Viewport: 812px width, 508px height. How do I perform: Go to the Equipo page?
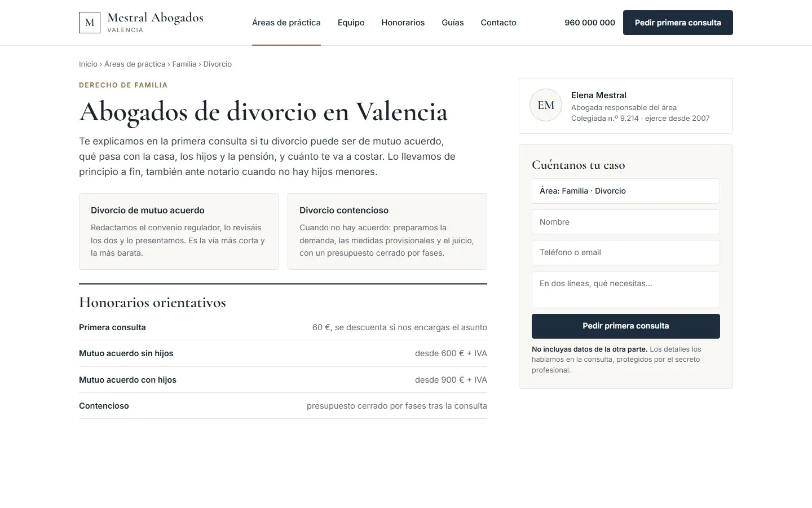tap(351, 23)
